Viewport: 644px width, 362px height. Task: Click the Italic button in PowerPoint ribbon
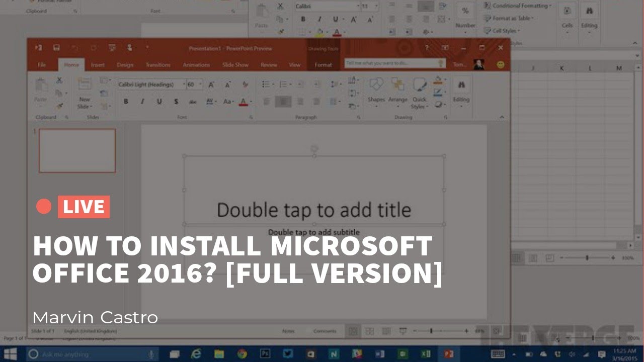pos(142,102)
